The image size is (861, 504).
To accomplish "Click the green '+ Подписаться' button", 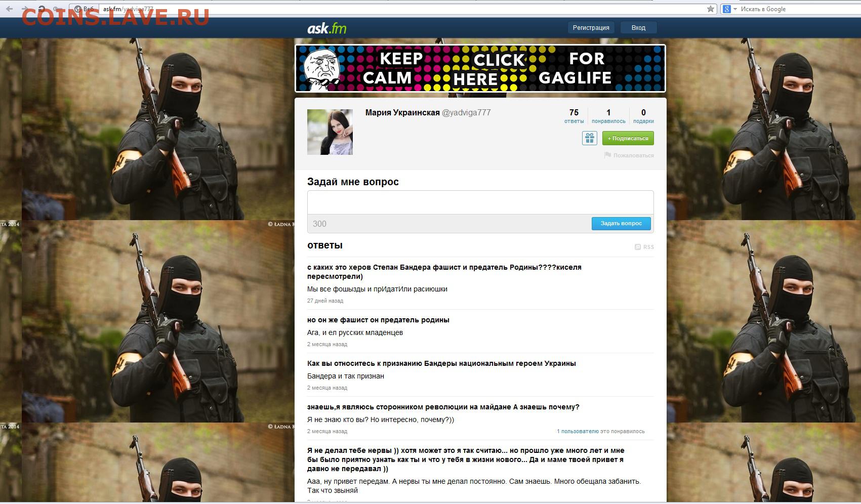I will [x=628, y=138].
